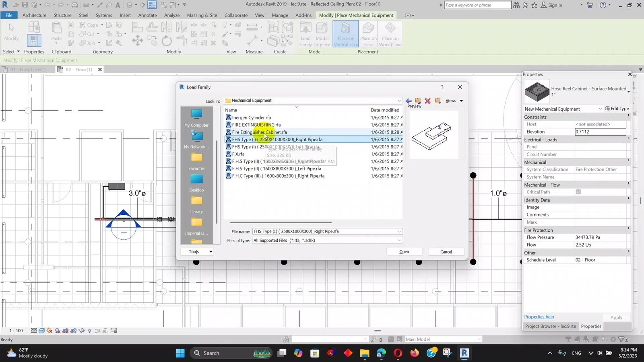Click the Open folder icon in quick access toolbar
The width and height of the screenshot is (644, 362).
pos(15,5)
